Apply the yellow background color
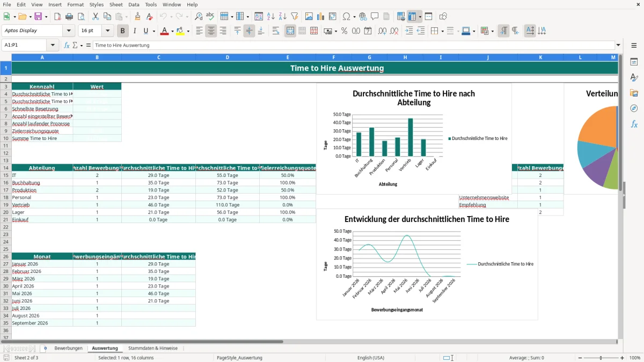This screenshot has width=644, height=362. click(x=180, y=31)
